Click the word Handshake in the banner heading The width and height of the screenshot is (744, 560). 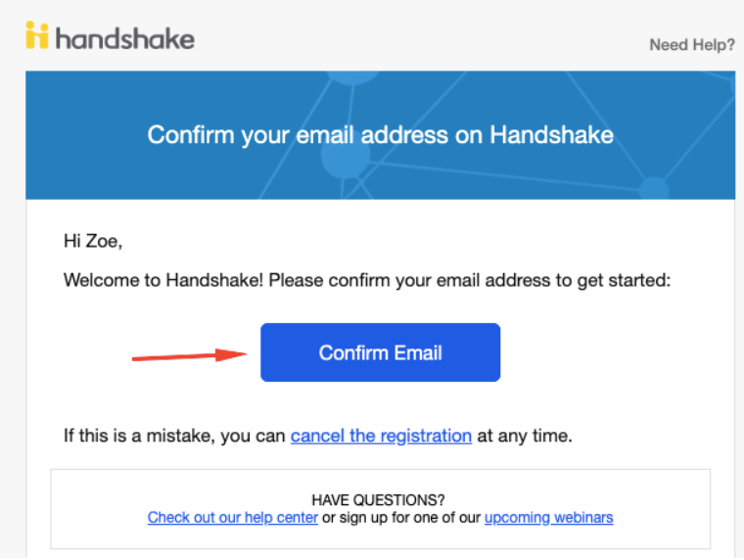tap(551, 135)
